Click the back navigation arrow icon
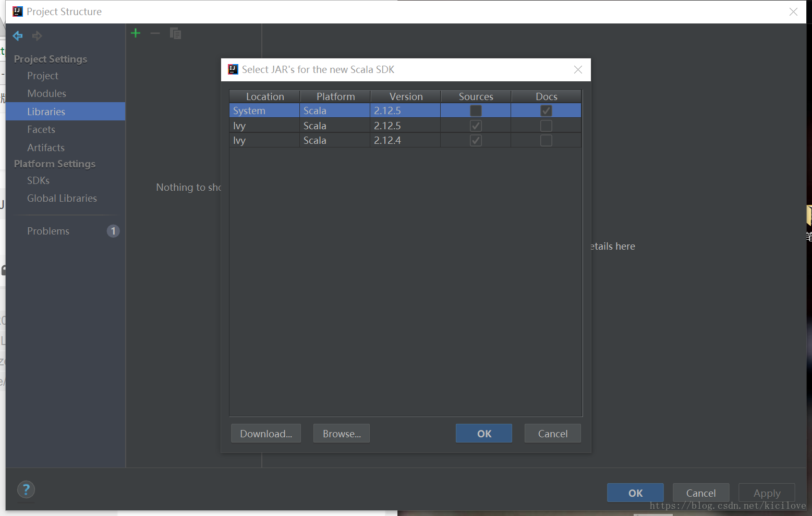This screenshot has height=516, width=812. 18,35
